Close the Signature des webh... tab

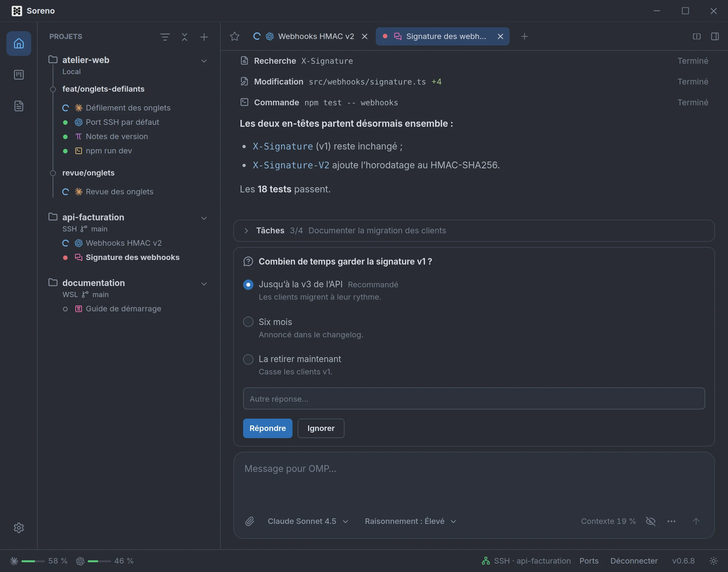click(x=500, y=36)
